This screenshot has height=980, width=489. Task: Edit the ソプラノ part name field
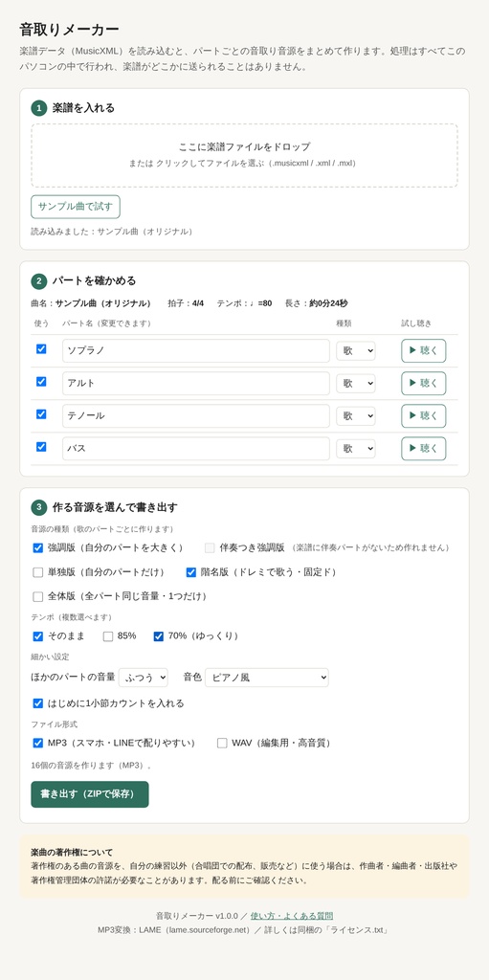(x=196, y=351)
